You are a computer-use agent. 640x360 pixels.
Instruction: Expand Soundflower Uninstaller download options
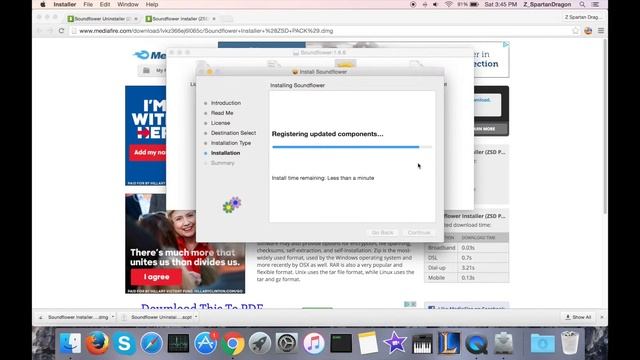(196, 317)
